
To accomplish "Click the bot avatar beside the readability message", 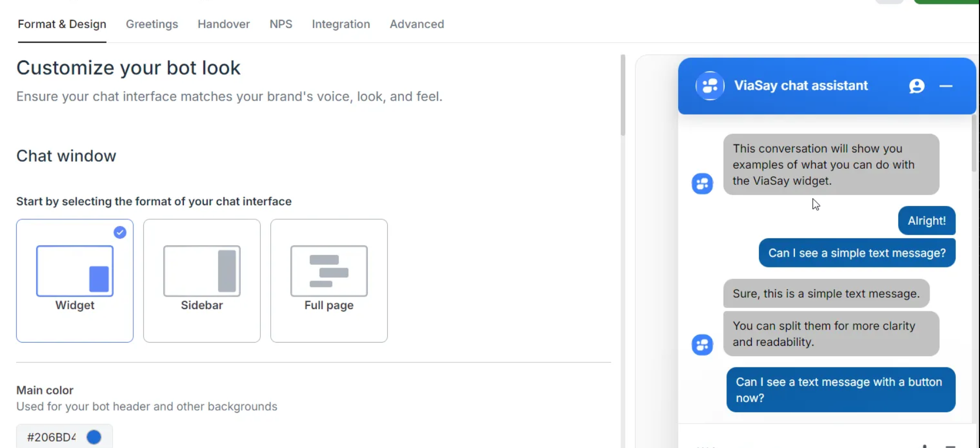I will (x=703, y=345).
